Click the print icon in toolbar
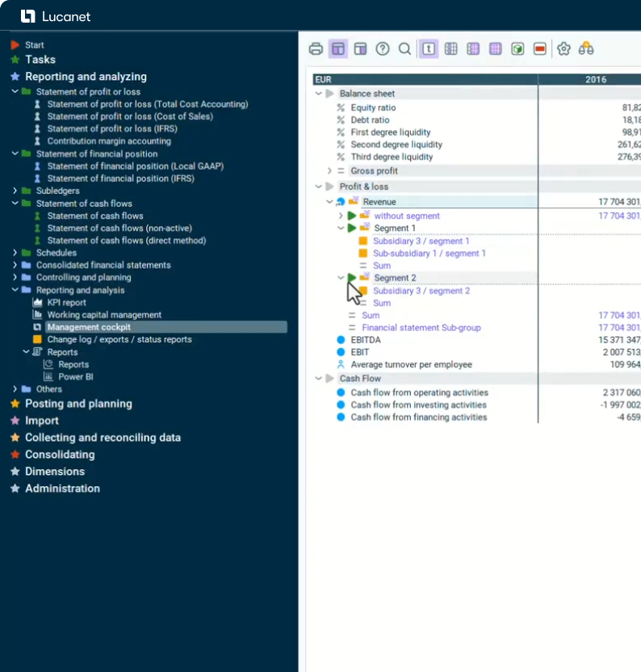The width and height of the screenshot is (641, 672). point(316,49)
